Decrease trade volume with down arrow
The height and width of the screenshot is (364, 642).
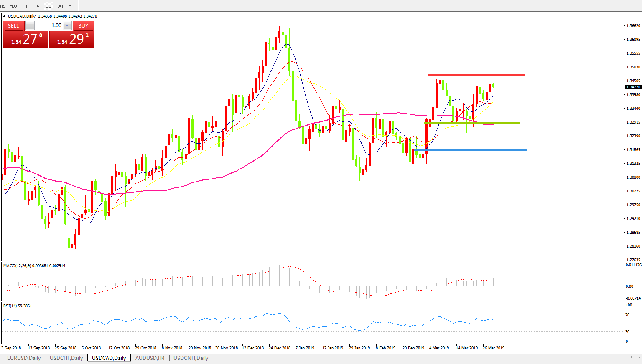point(30,26)
